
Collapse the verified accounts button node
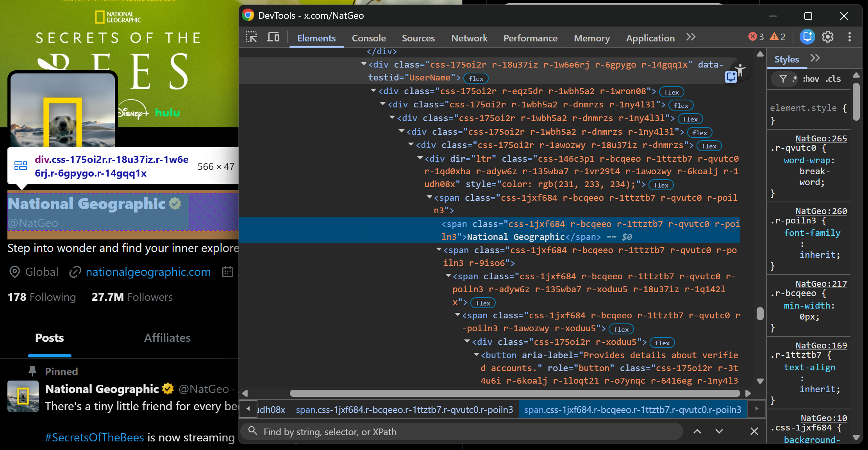(476, 355)
